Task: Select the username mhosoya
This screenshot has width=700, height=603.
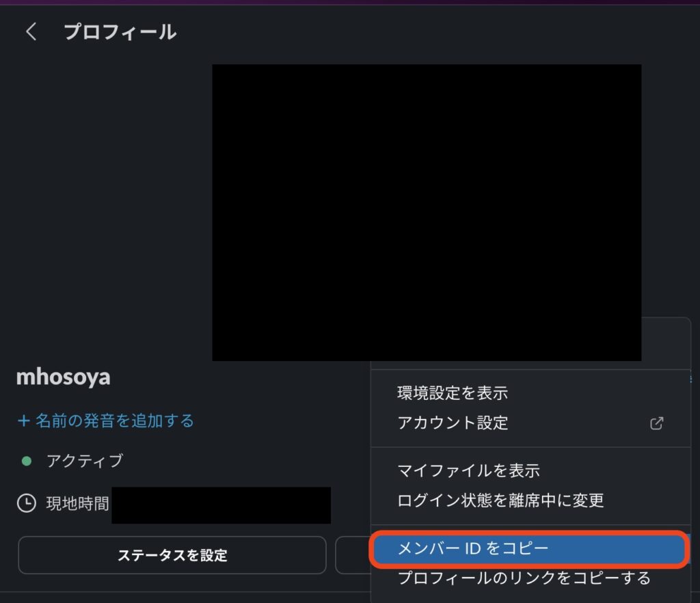Action: pos(62,377)
